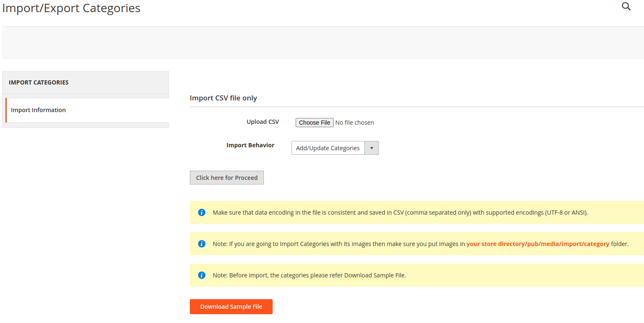
Task: Click the Upload CSV label
Action: click(x=263, y=122)
